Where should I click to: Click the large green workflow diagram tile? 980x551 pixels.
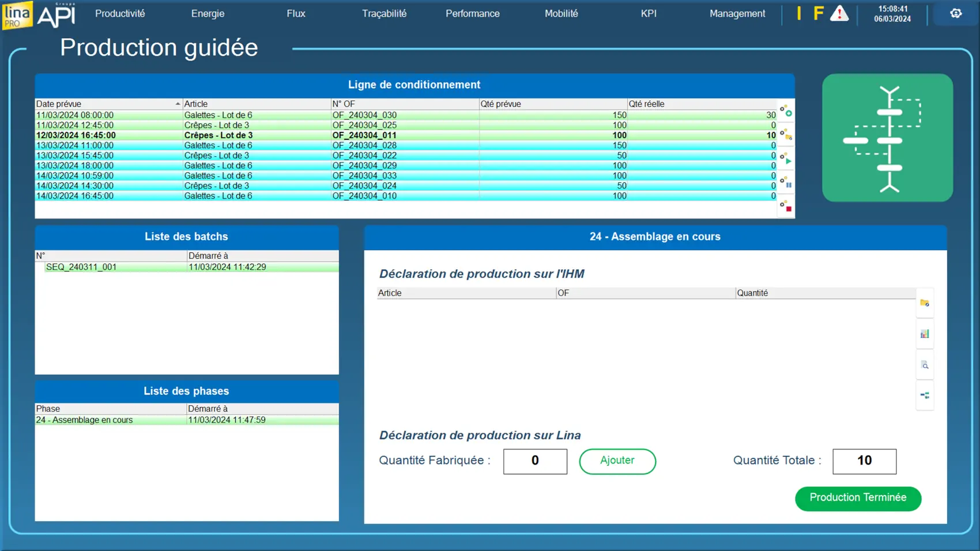[x=887, y=138]
